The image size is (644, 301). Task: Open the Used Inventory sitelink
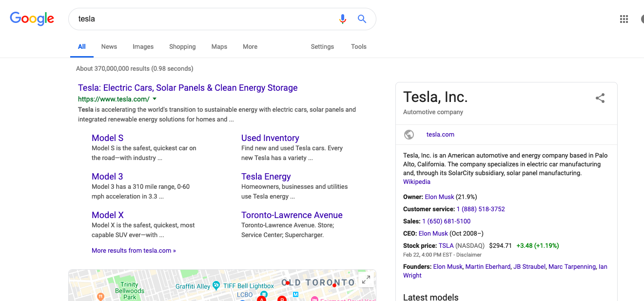pos(270,138)
